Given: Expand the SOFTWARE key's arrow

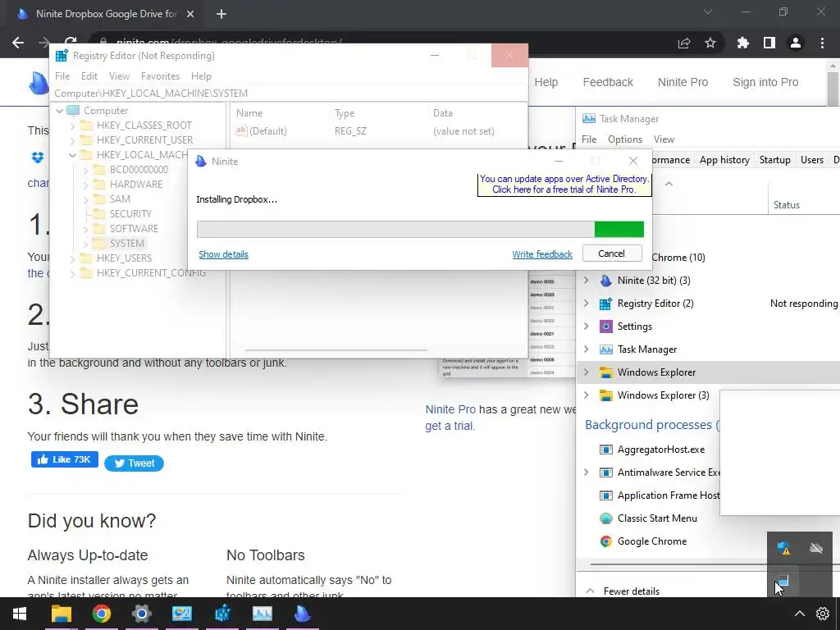Looking at the screenshot, I should pos(85,229).
